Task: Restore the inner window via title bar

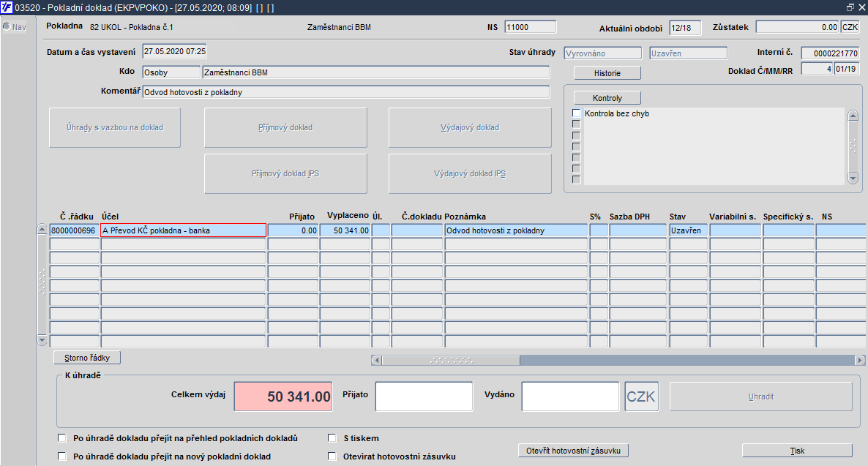Action: [850, 7]
